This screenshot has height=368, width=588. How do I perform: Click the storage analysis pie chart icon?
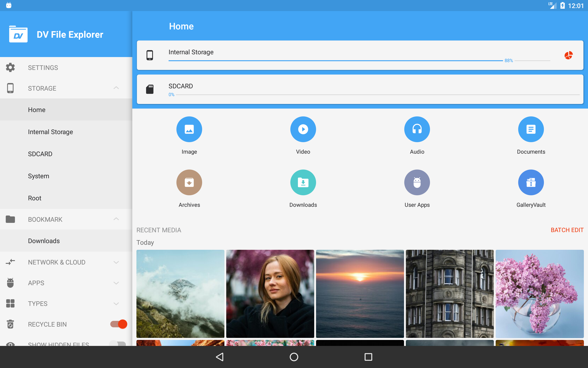pos(568,55)
